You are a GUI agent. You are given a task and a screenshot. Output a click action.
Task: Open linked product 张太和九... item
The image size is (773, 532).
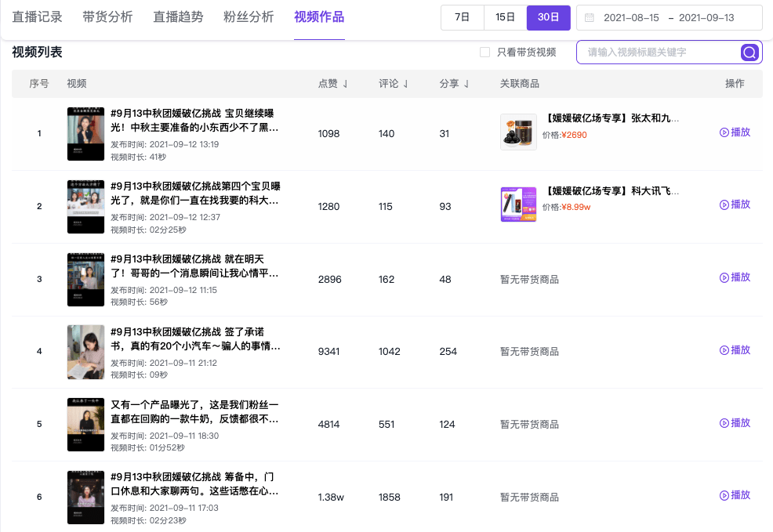612,118
